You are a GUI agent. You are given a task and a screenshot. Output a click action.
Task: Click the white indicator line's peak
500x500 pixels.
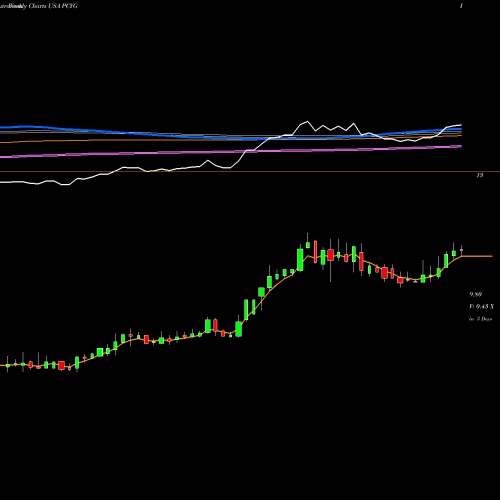tap(307, 122)
